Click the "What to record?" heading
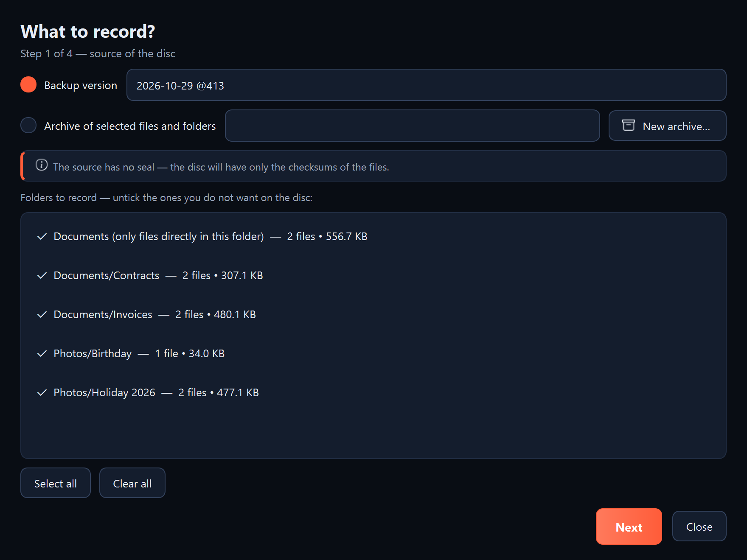 [88, 32]
